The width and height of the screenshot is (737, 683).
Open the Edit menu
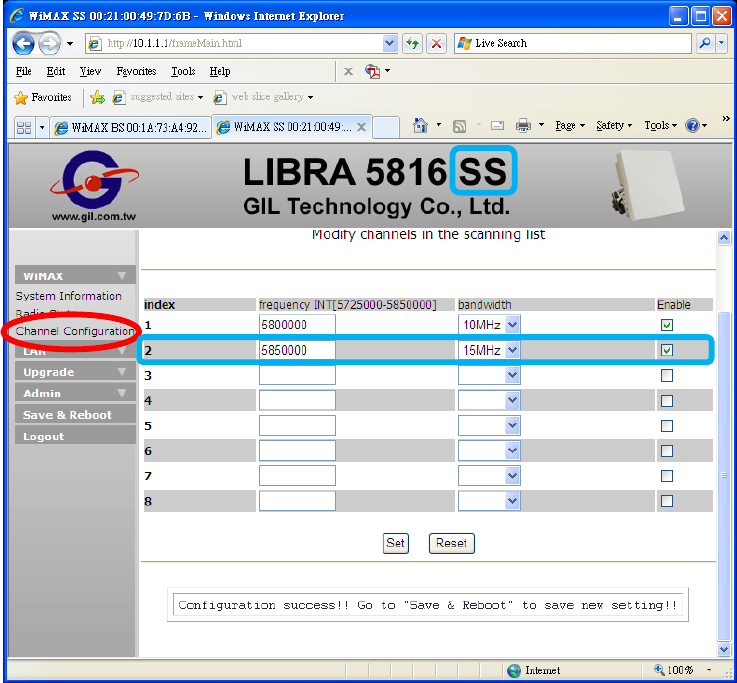[55, 71]
